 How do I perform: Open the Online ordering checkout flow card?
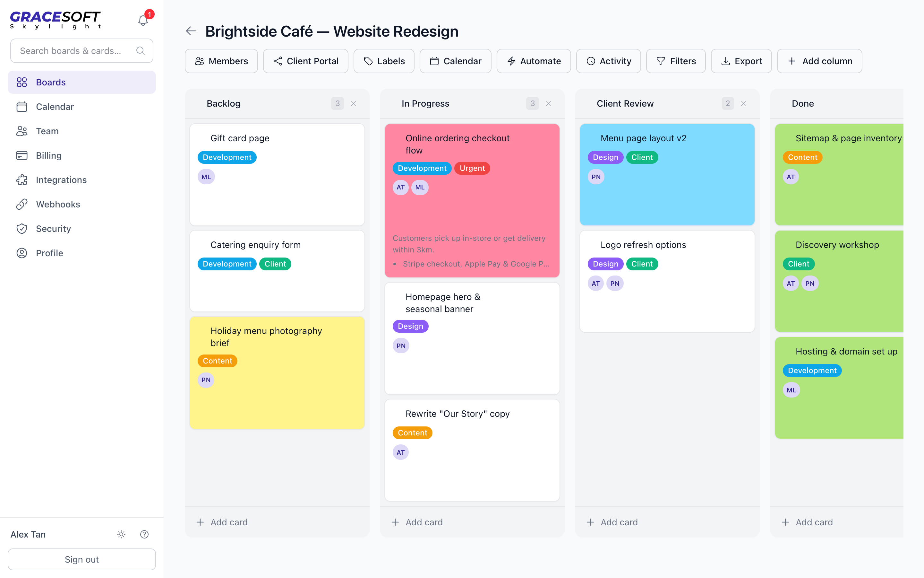click(472, 200)
